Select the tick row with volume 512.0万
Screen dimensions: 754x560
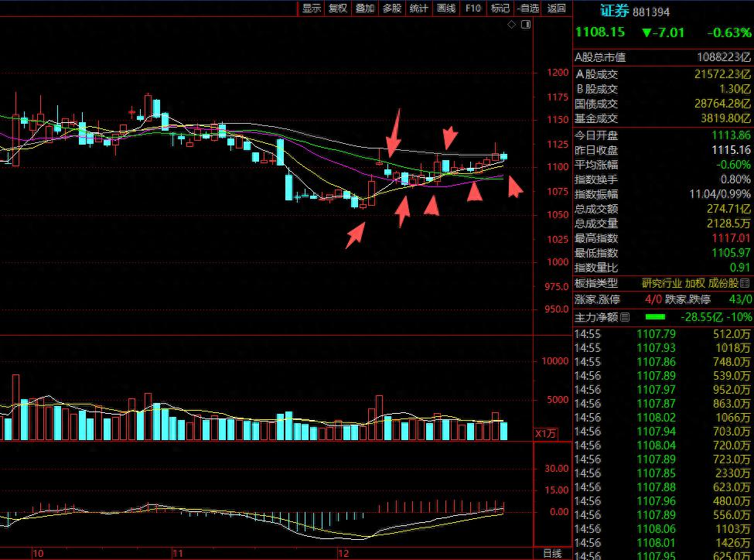point(663,334)
